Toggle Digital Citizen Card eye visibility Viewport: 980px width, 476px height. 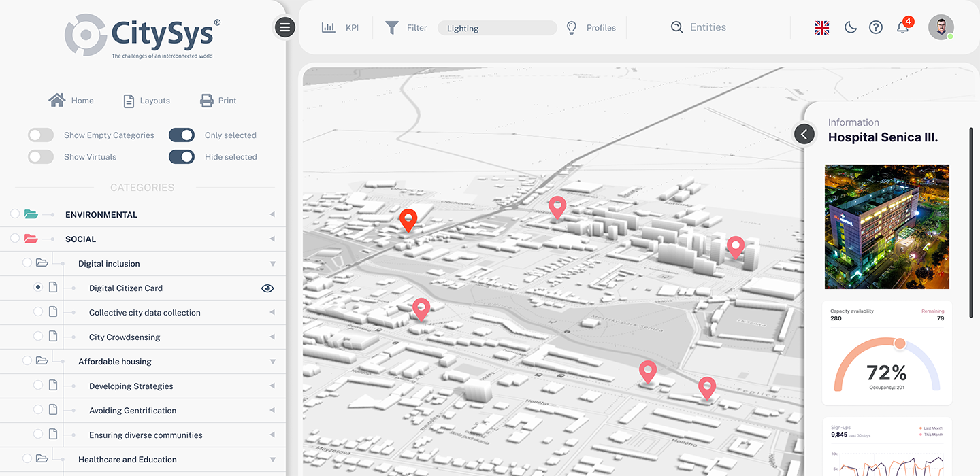[x=267, y=288]
